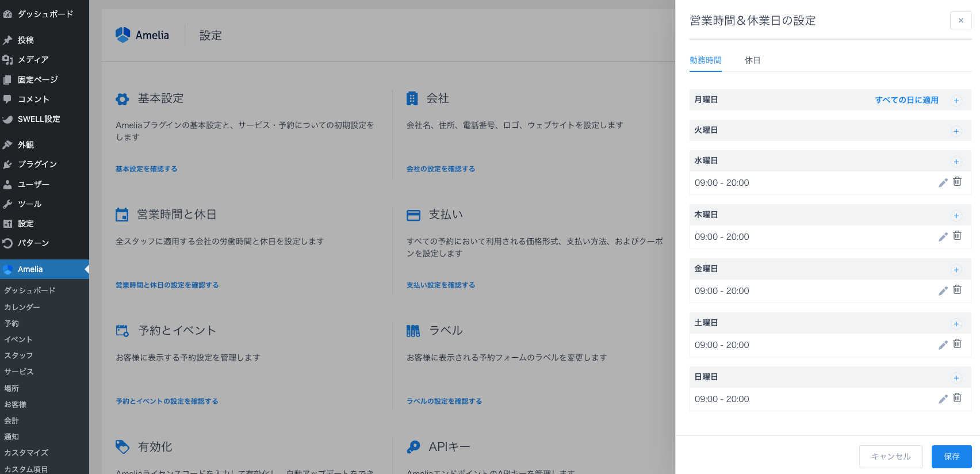
Task: Click the trash icon in 木曜日 row
Action: pos(957,236)
